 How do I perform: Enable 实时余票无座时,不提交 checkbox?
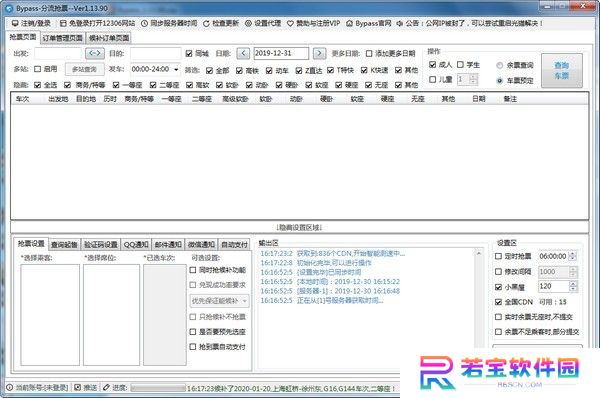pos(498,317)
